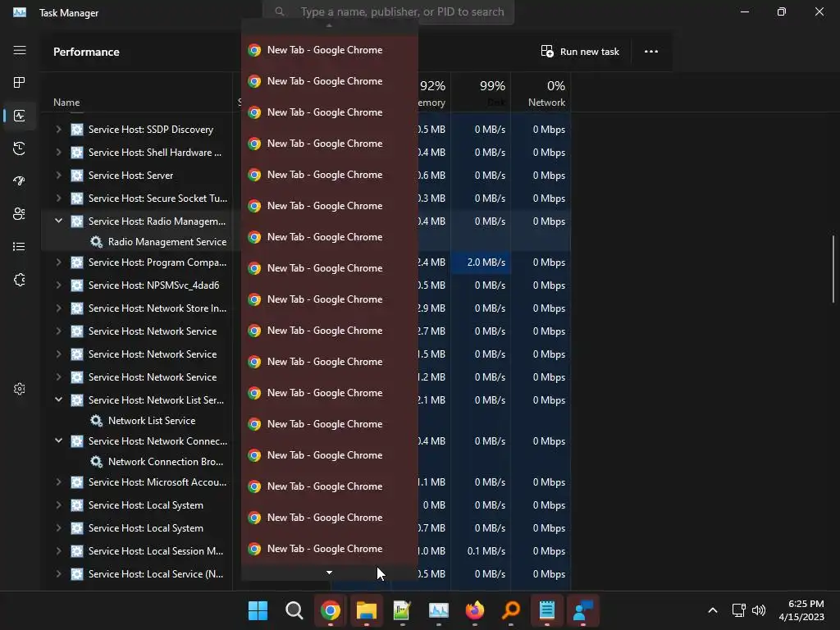
Task: Click the Task Manager title bar app icon
Action: point(20,12)
